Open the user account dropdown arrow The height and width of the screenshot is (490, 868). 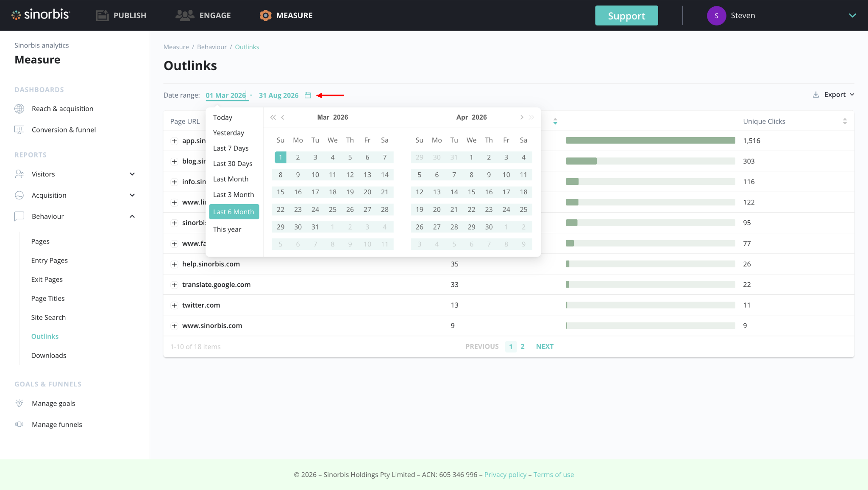[852, 16]
